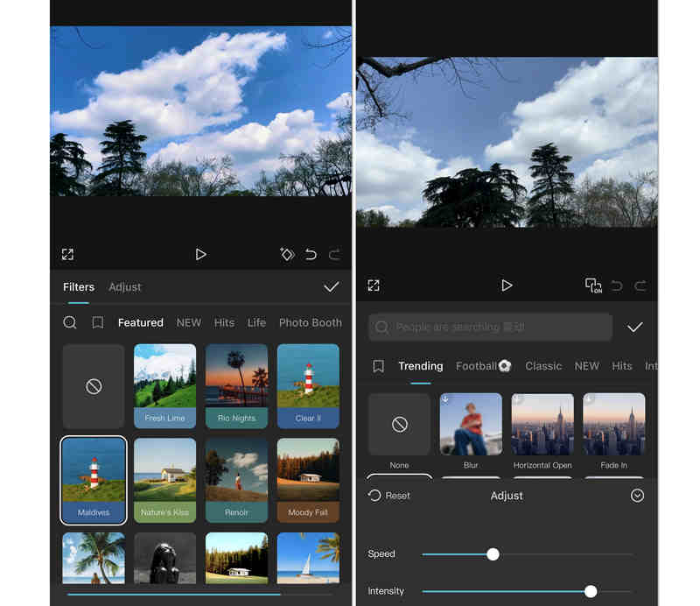Switch to Adjust tab
700x606 pixels.
[x=124, y=287]
